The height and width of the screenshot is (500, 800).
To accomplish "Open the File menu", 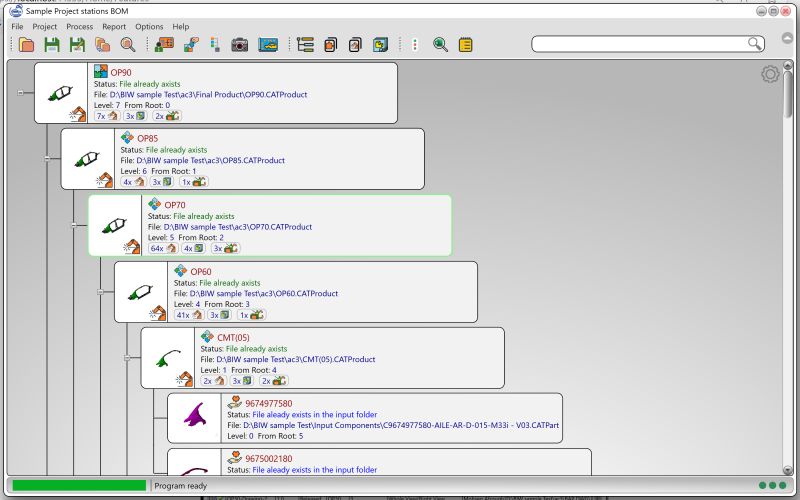I will (x=17, y=27).
